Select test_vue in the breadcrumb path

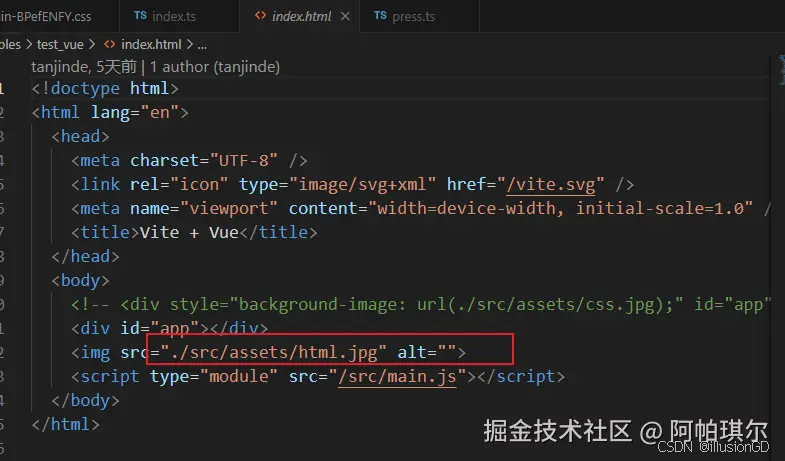coord(60,45)
